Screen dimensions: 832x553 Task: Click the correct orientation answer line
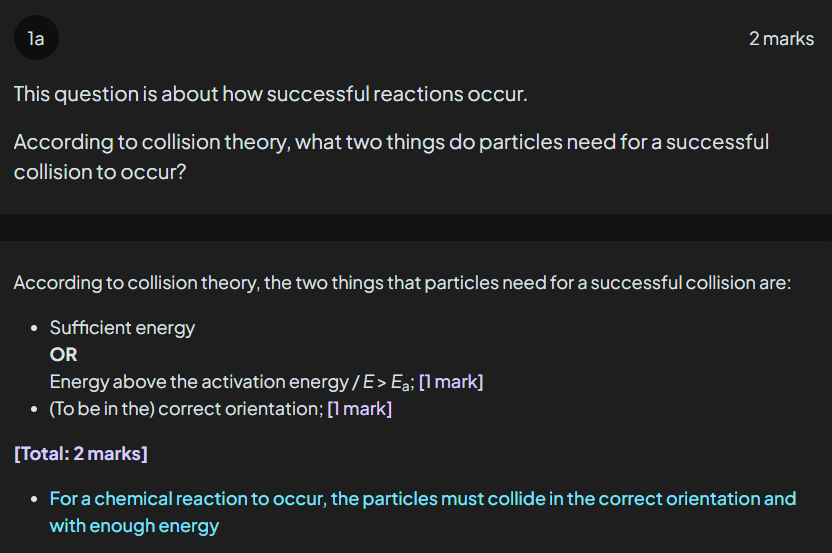tap(185, 409)
